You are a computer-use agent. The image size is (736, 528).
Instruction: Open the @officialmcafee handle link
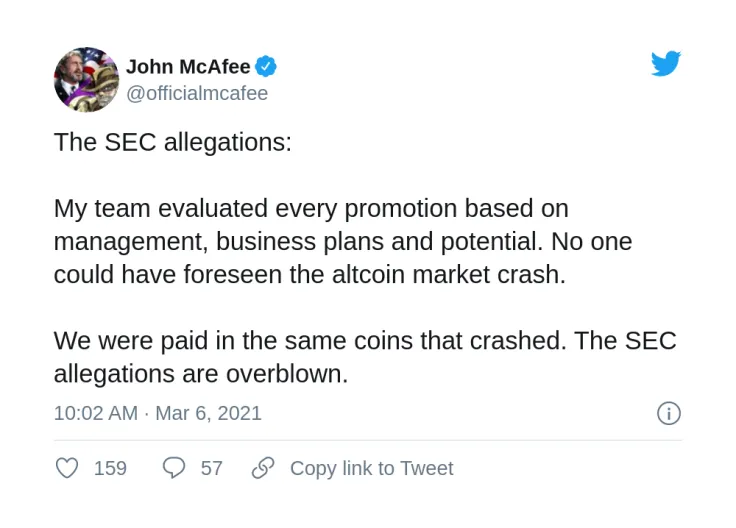pyautogui.click(x=197, y=93)
